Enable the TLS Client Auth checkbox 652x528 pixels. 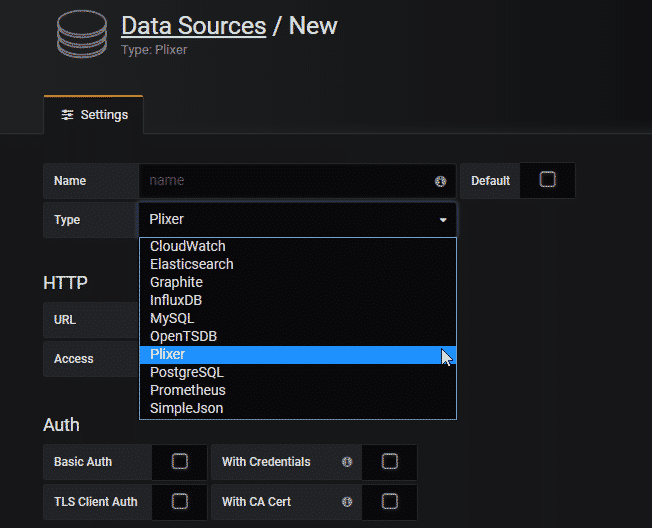pyautogui.click(x=180, y=501)
